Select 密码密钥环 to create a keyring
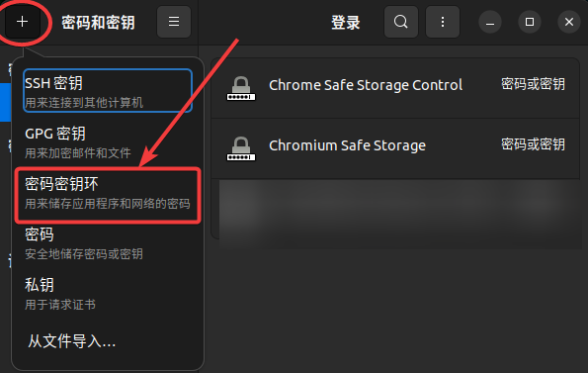The image size is (588, 373). 108,193
